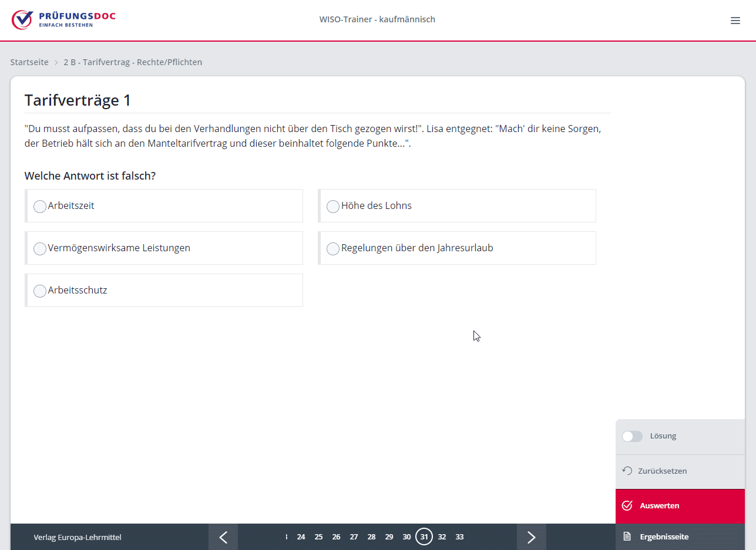Click the Auswerten checkmark icon
Image resolution: width=756 pixels, height=550 pixels.
click(627, 505)
